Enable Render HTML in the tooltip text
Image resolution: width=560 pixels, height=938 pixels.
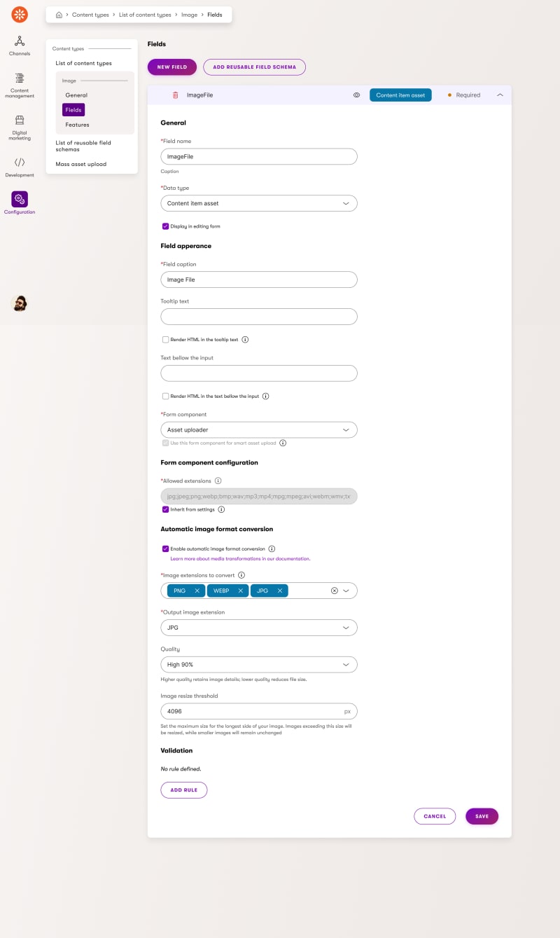pos(166,340)
